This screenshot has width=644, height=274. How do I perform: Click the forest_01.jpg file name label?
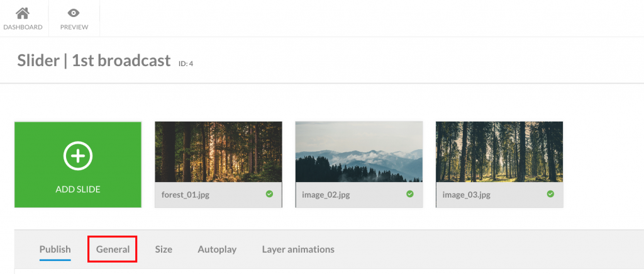click(x=186, y=195)
